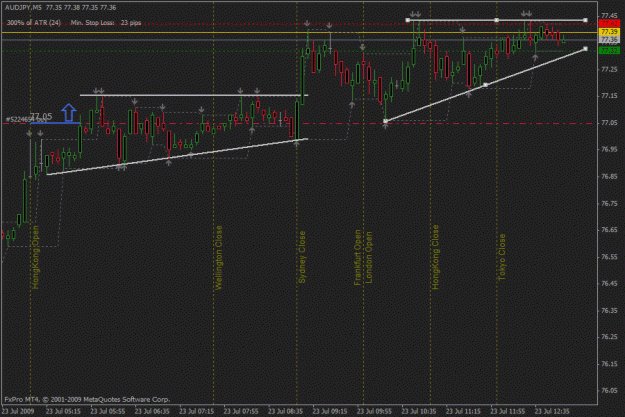The image size is (625, 417).
Task: Click the 76.95 price axis value
Action: click(x=609, y=149)
